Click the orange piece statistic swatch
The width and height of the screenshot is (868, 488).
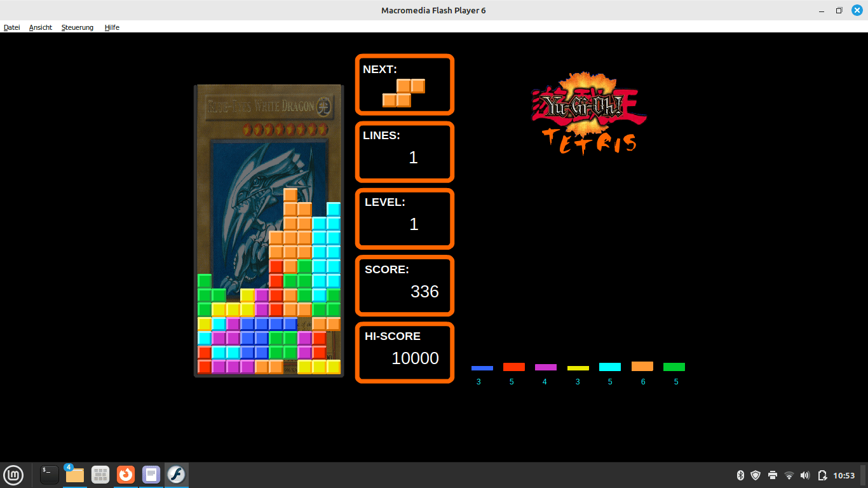pos(642,366)
